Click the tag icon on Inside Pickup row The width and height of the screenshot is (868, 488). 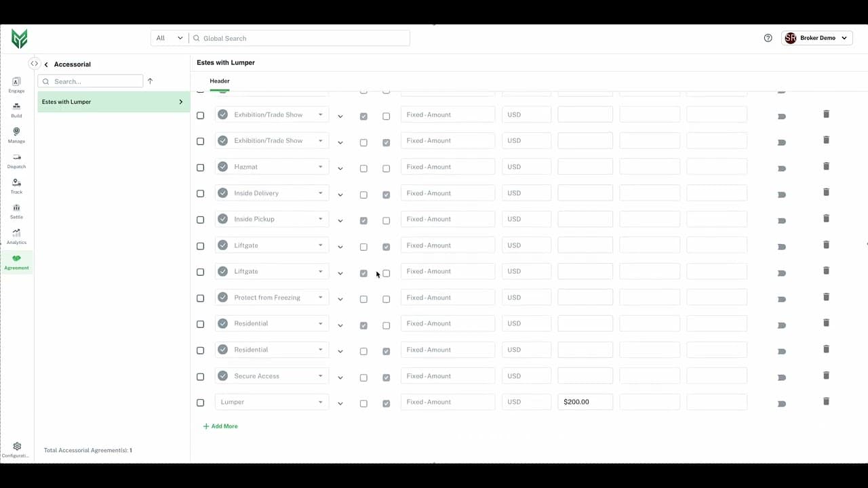pos(781,221)
